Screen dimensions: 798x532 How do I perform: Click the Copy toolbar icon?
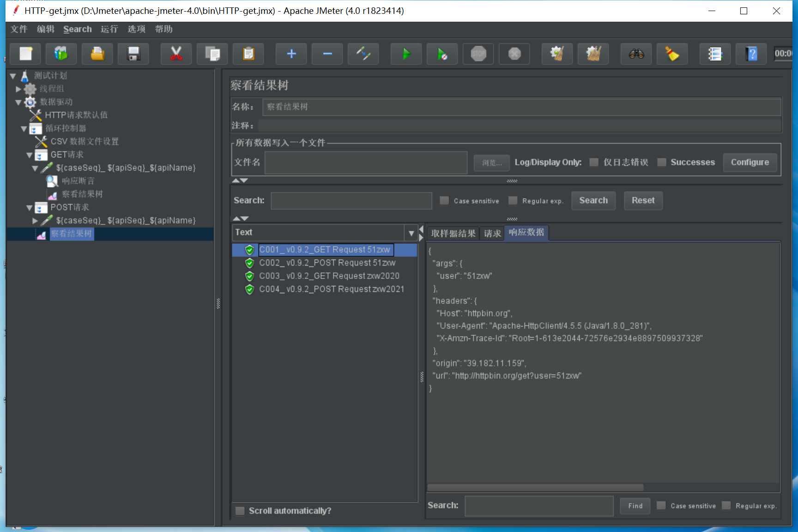(212, 54)
